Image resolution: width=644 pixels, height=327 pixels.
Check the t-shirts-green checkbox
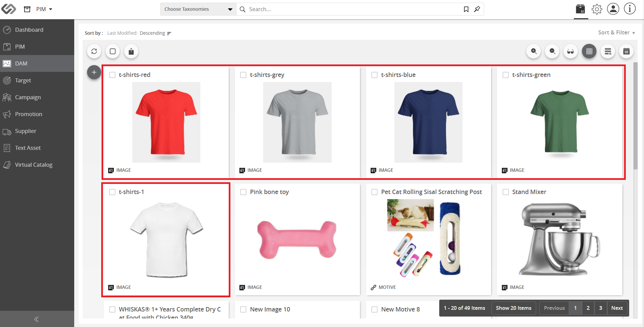point(506,75)
